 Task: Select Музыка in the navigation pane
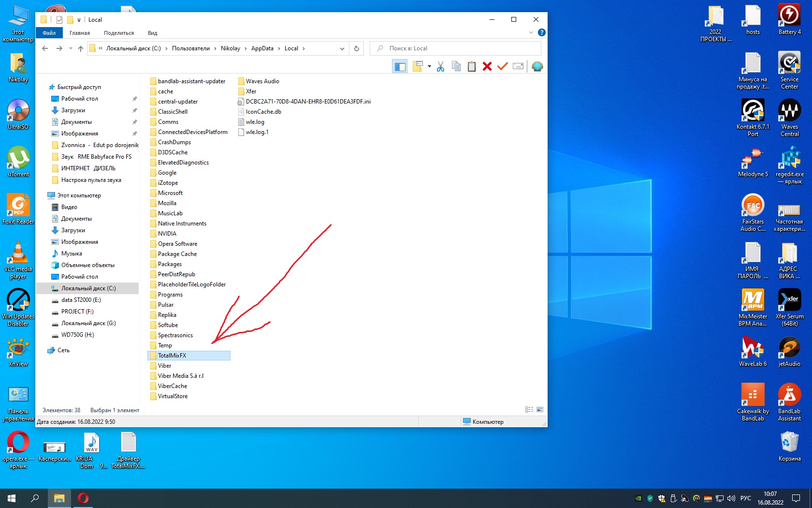click(x=72, y=254)
